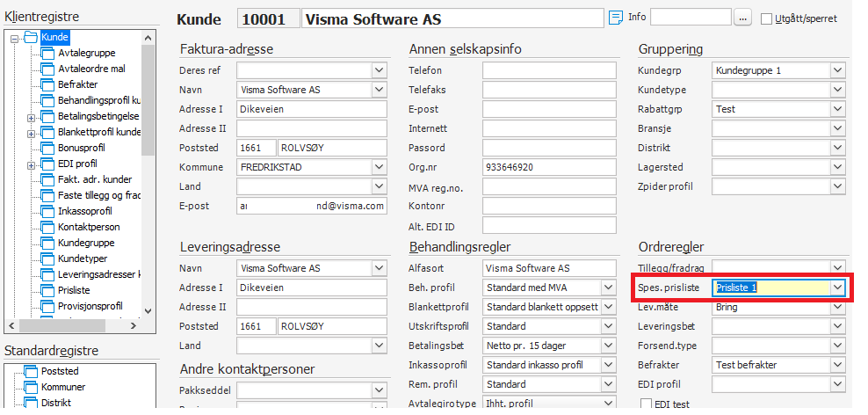Select the Kunde folder in Klientregistre tree
This screenshot has height=415, width=868.
pos(54,38)
